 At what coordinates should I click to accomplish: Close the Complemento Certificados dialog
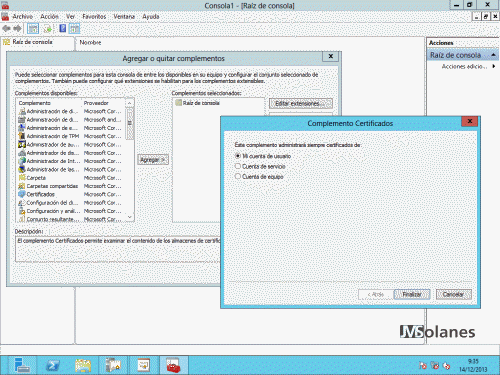point(470,121)
